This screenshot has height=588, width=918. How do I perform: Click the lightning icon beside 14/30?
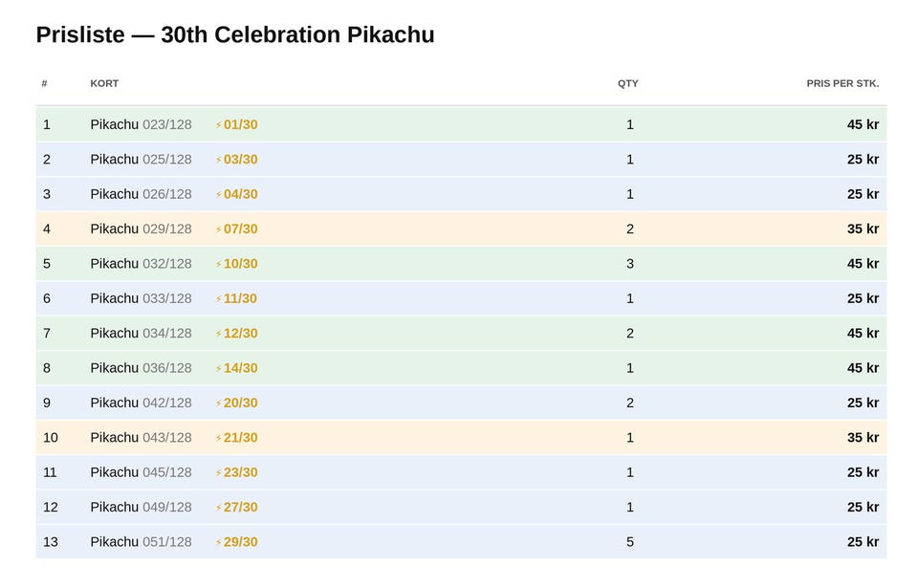(218, 368)
